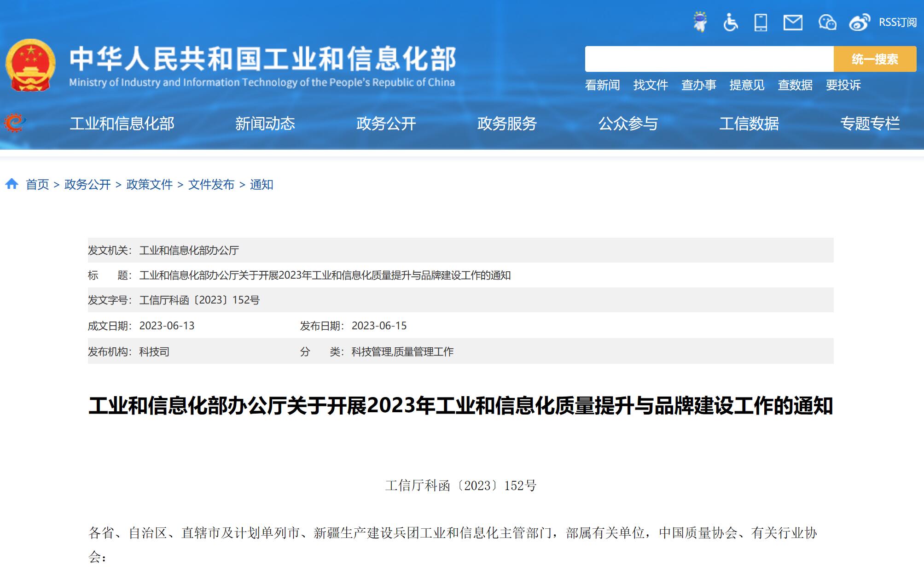
Task: Click the ministry name title in the header
Action: coord(262,59)
